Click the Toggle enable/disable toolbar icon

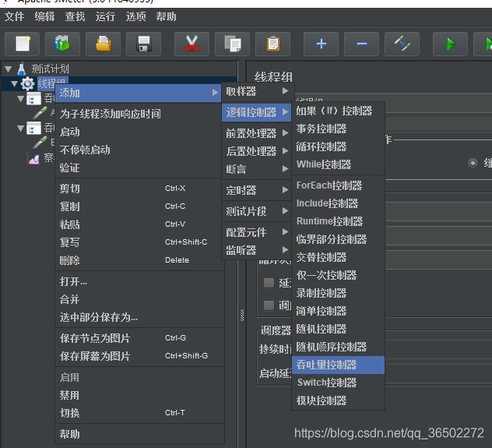point(402,44)
